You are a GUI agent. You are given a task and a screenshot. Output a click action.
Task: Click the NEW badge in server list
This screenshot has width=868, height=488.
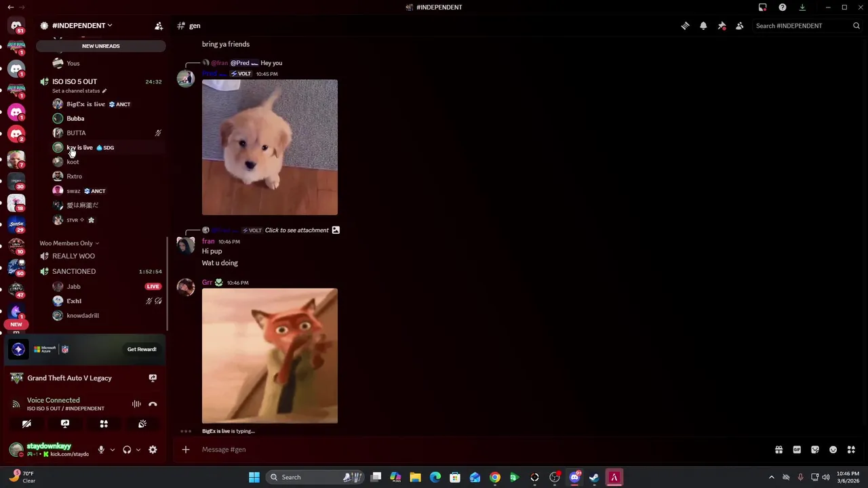point(16,325)
